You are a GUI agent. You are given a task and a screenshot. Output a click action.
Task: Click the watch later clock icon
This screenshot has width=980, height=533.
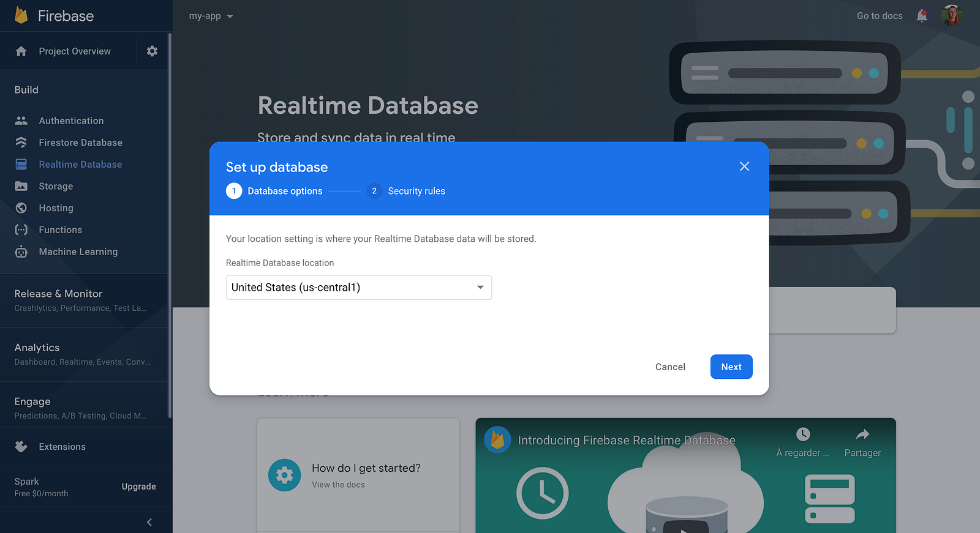803,434
